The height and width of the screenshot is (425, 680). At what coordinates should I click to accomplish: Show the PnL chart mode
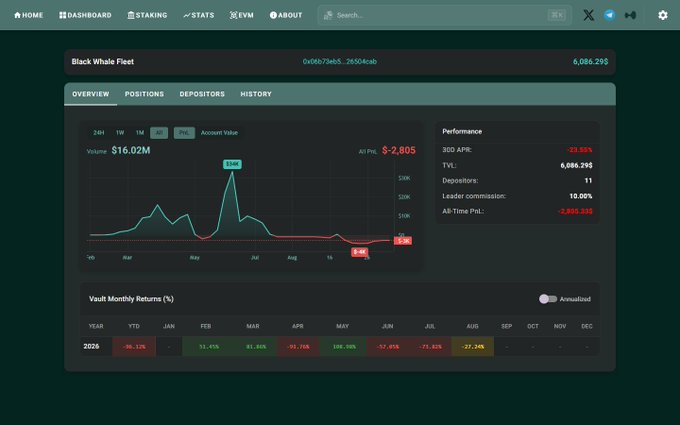click(184, 133)
